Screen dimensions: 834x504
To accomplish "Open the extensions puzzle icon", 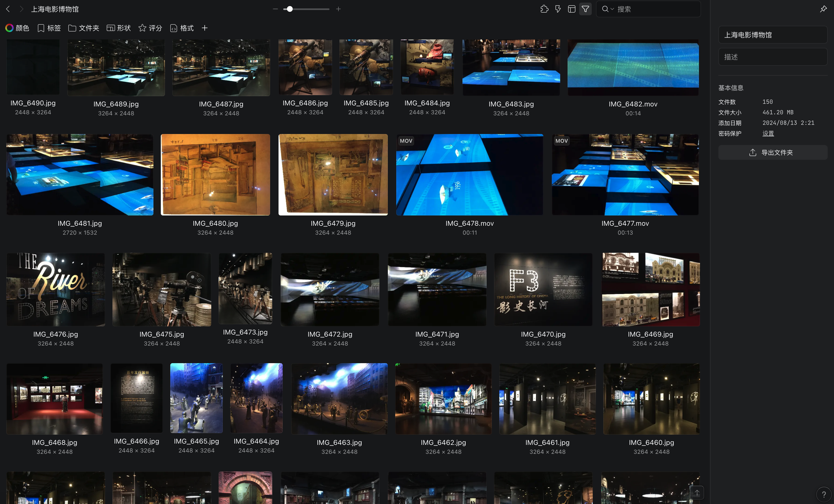I will click(544, 9).
